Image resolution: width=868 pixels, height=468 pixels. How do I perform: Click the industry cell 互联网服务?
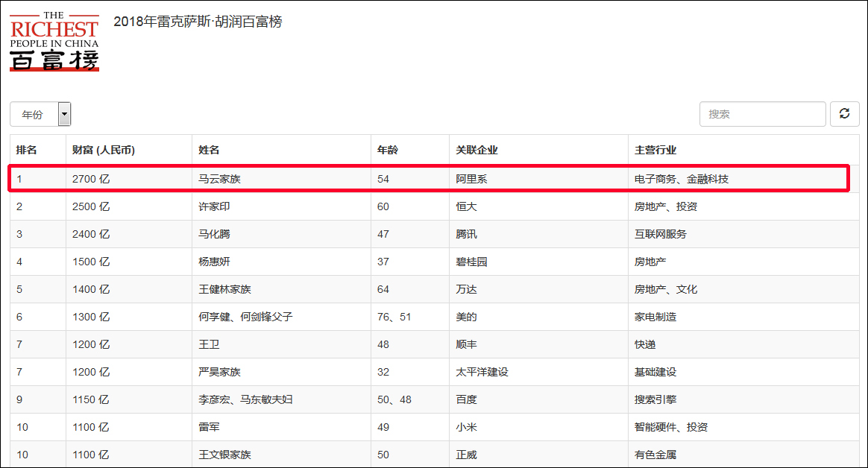(x=661, y=234)
